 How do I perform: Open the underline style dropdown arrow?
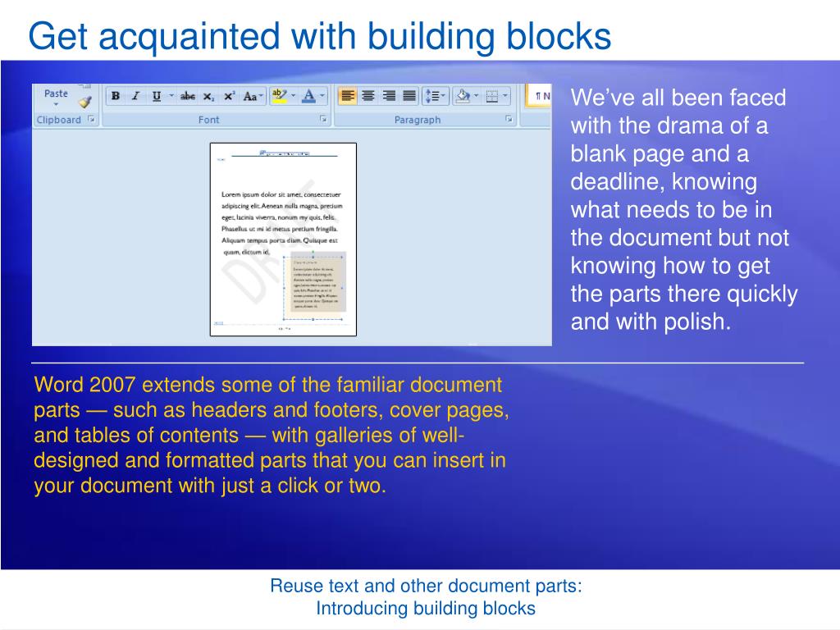pos(171,97)
